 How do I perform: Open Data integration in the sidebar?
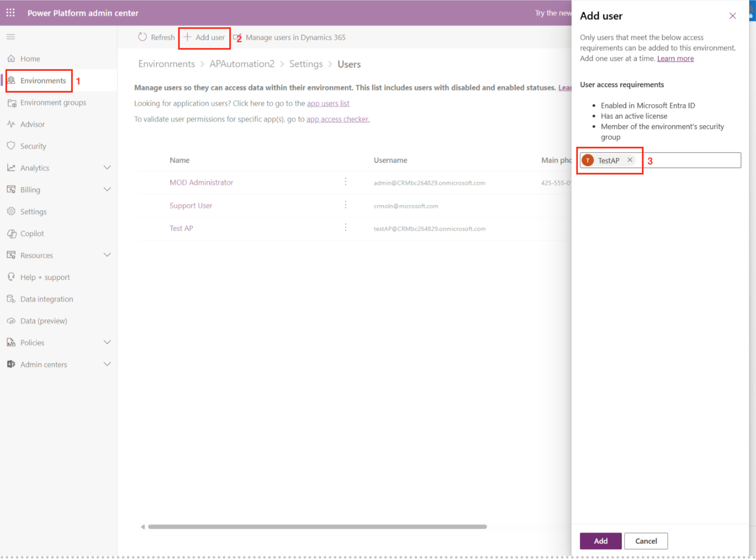(x=47, y=299)
